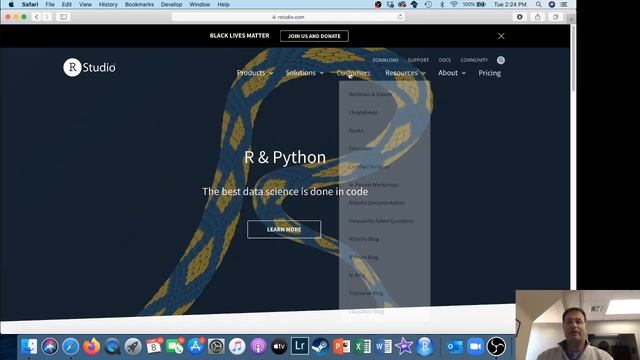Click the Safari address bar
Viewport: 640px width, 360px height.
tap(288, 17)
